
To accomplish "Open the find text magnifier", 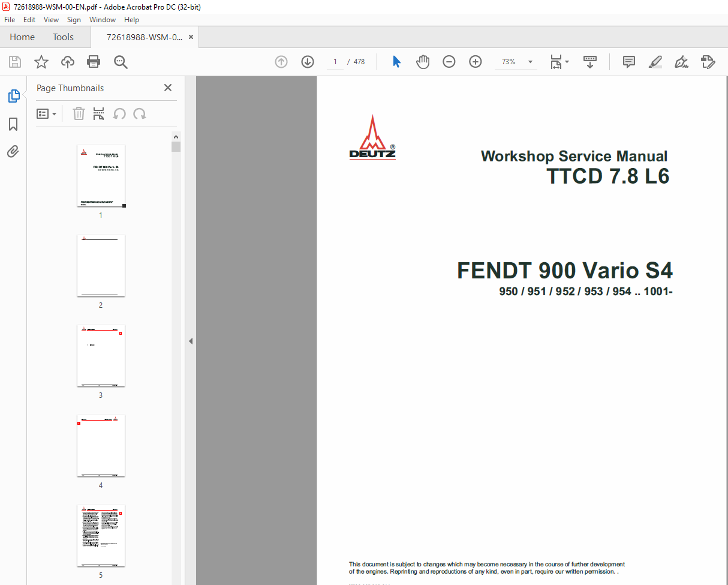I will (121, 62).
